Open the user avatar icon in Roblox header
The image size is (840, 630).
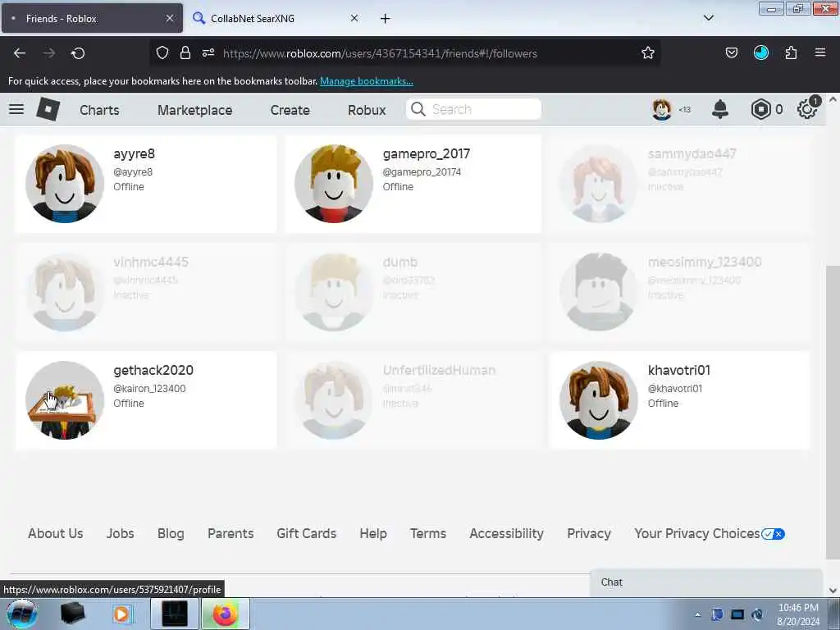click(x=662, y=109)
